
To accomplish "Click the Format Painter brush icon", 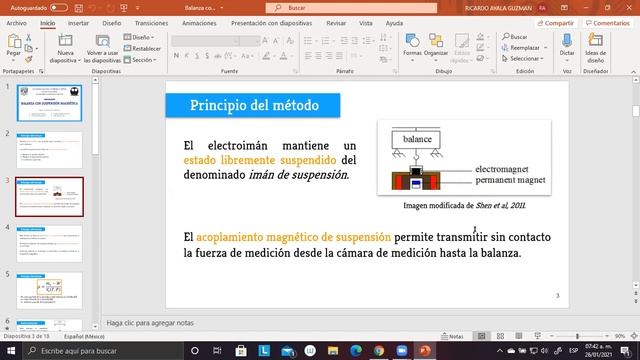I will point(29,59).
